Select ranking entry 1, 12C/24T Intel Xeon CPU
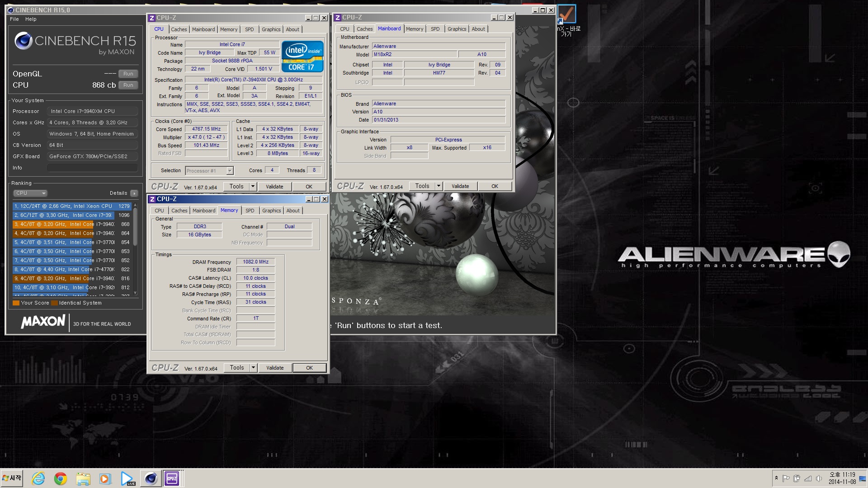The height and width of the screenshot is (488, 868). (x=72, y=206)
